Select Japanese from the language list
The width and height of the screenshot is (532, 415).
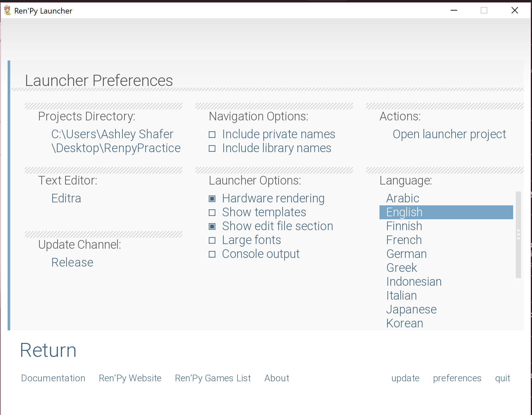click(x=411, y=310)
